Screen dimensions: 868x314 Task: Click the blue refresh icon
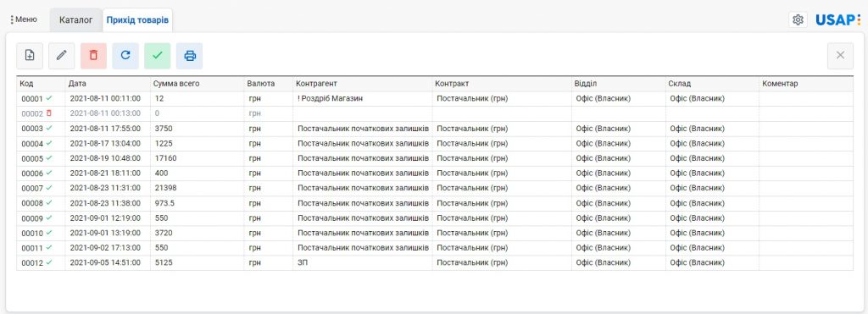click(x=125, y=55)
